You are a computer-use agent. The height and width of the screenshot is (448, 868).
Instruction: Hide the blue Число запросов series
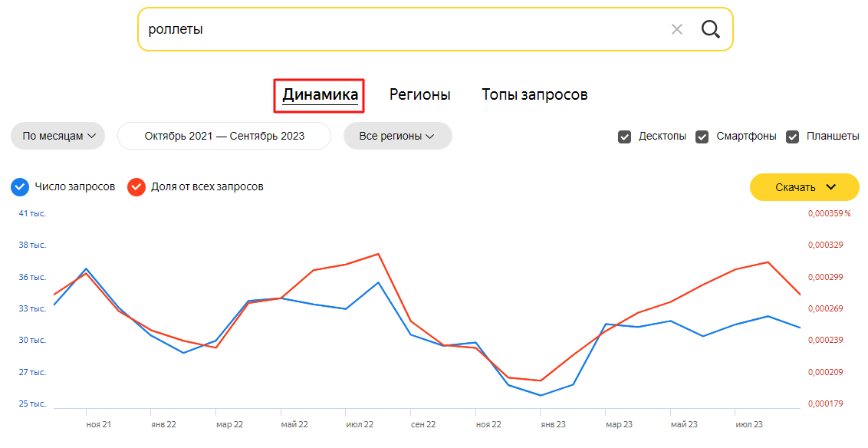coord(20,187)
